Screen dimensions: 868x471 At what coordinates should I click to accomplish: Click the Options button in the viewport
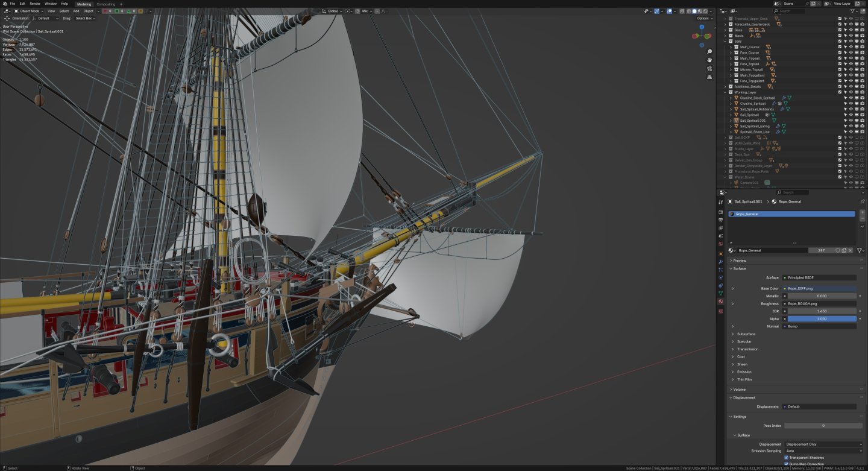(x=704, y=18)
